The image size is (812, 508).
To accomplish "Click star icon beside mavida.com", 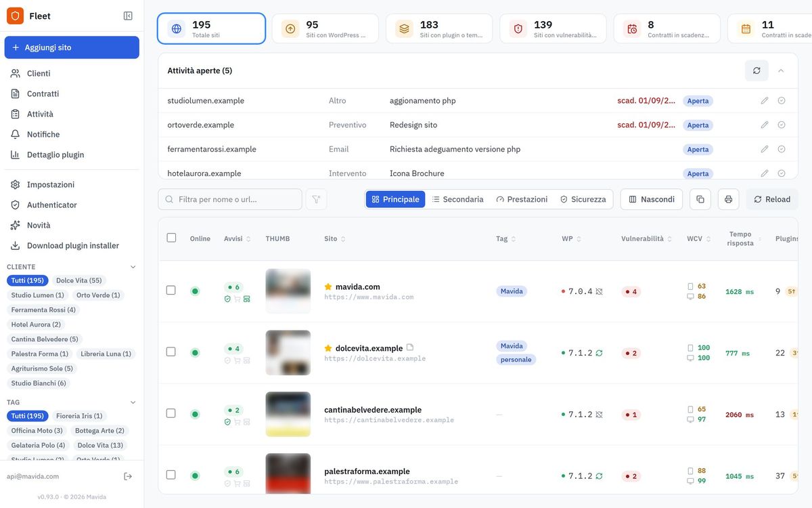I will 328,287.
